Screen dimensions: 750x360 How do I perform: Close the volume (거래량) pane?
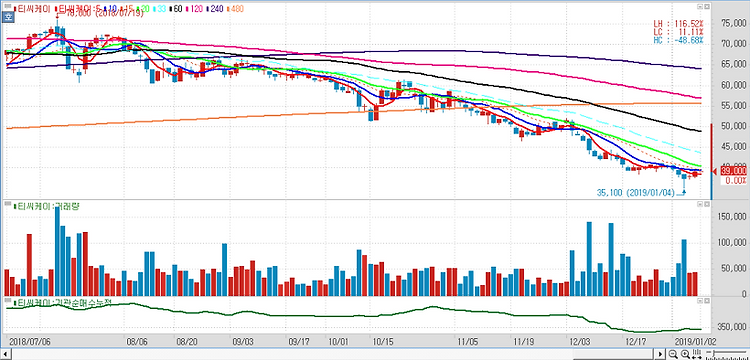pyautogui.click(x=706, y=204)
